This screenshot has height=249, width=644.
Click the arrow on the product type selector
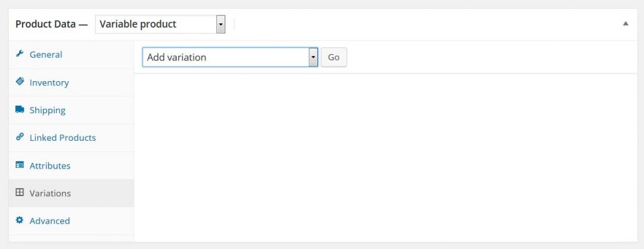pyautogui.click(x=221, y=25)
